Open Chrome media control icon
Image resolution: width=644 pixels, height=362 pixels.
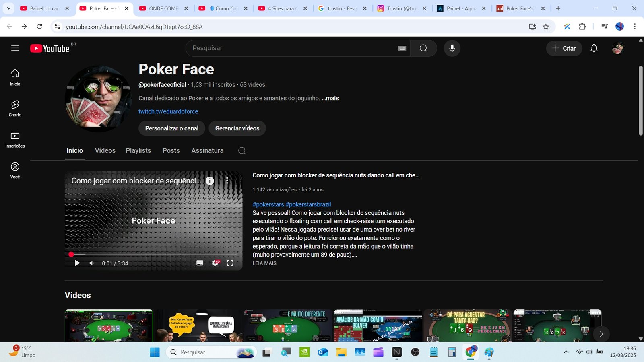click(x=604, y=27)
